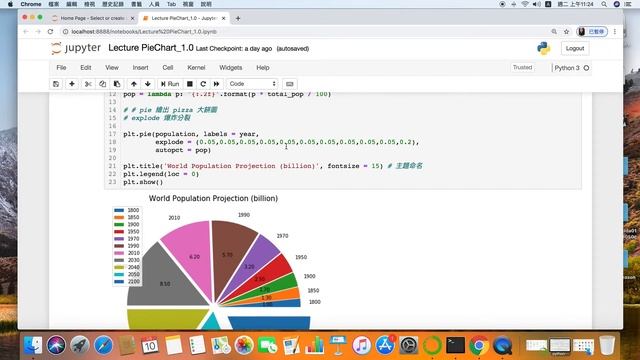Click the Logout button
This screenshot has height=360, width=640.
pyautogui.click(x=575, y=48)
